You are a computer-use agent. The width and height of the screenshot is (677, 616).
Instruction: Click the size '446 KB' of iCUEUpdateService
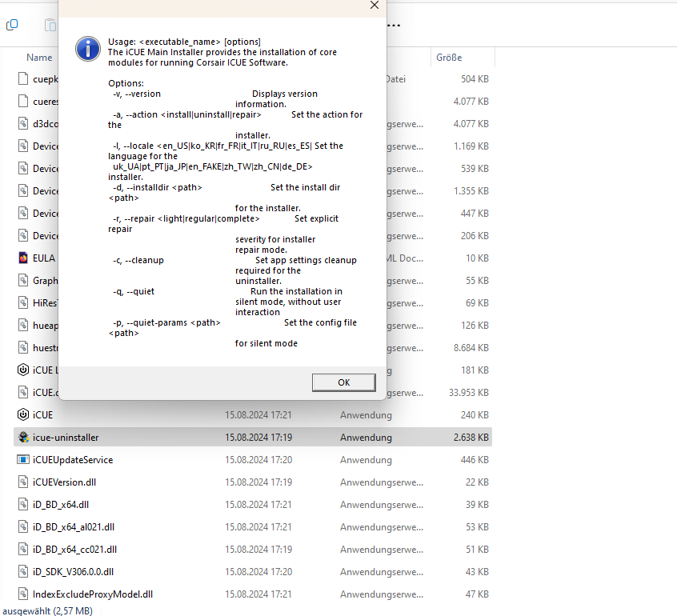(475, 460)
